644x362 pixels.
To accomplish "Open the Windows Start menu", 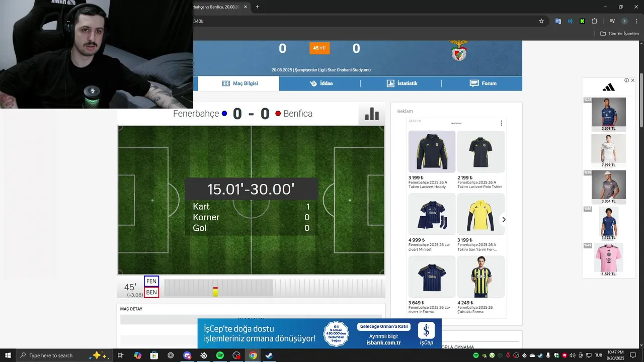I will click(x=8, y=355).
